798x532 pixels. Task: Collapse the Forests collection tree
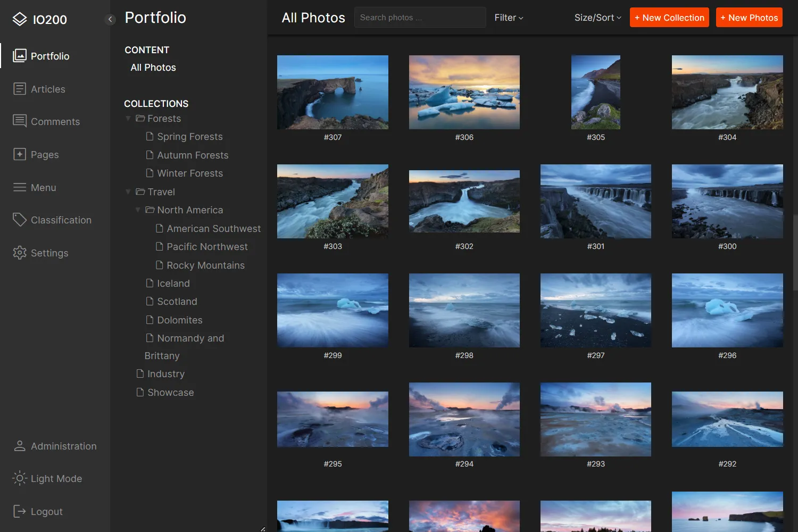click(x=128, y=118)
